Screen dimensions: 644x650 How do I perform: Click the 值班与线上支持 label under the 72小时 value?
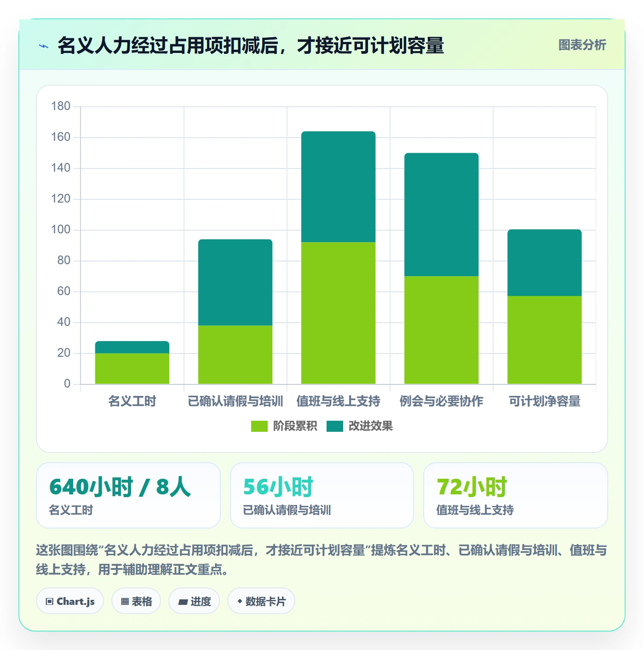point(475,510)
